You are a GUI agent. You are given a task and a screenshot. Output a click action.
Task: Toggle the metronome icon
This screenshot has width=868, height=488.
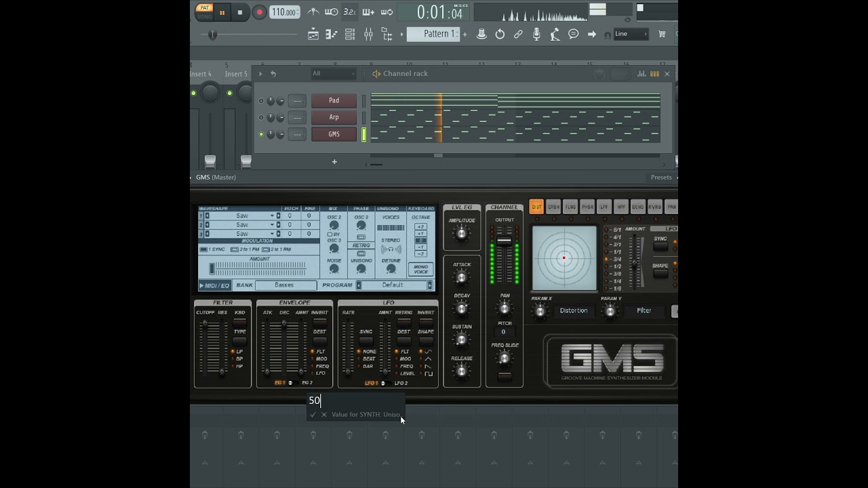click(x=313, y=12)
